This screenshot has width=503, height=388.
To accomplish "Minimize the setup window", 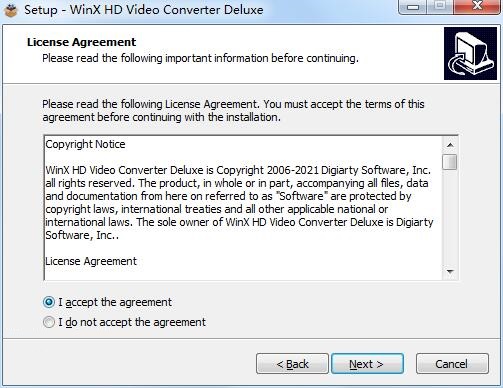I will click(x=413, y=7).
